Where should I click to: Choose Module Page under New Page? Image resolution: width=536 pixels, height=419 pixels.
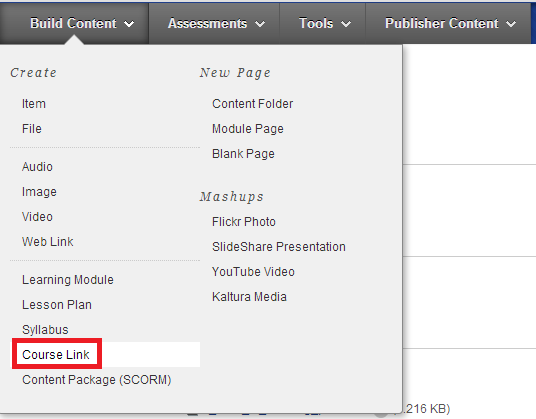[248, 129]
